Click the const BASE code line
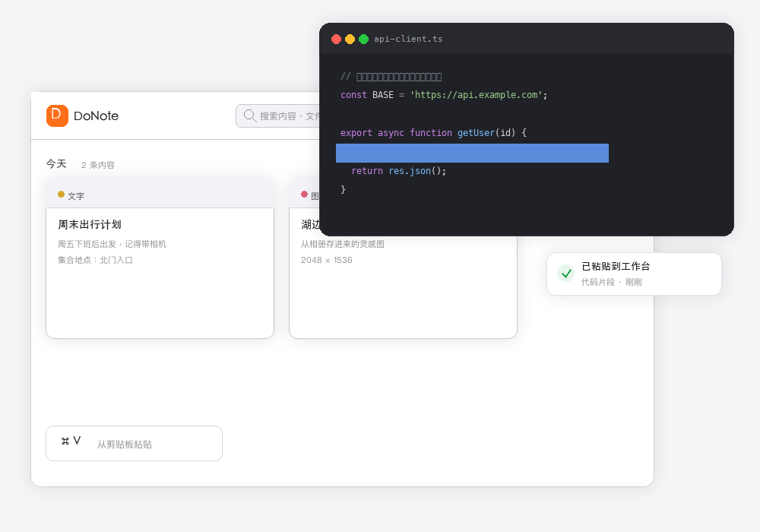This screenshot has width=760, height=532. pos(444,95)
